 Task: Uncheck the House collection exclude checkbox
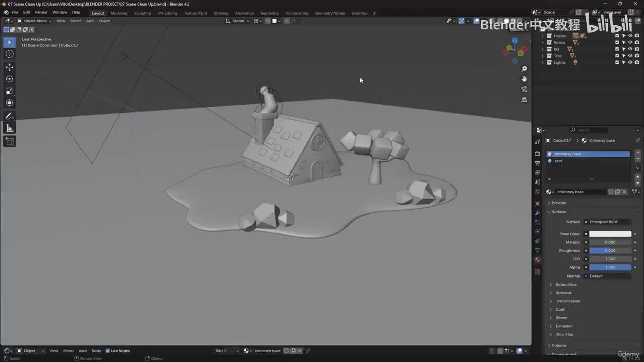[x=617, y=36]
